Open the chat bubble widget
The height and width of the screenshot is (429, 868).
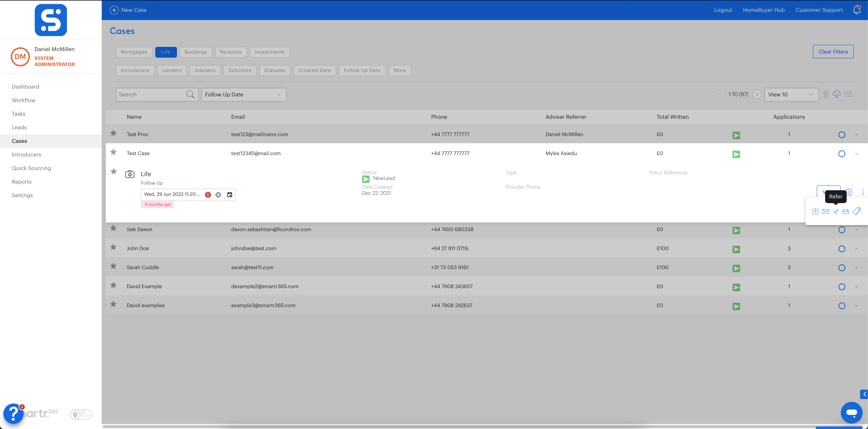(852, 413)
